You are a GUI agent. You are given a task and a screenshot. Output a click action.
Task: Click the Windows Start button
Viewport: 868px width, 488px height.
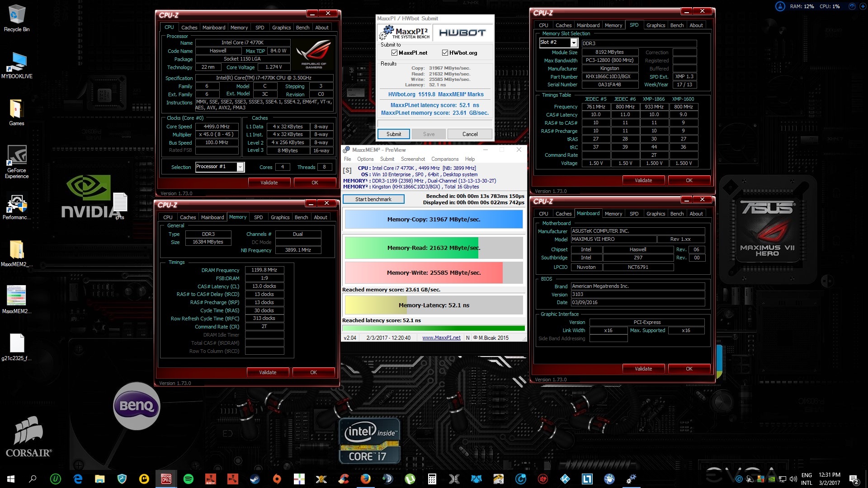pyautogui.click(x=11, y=479)
